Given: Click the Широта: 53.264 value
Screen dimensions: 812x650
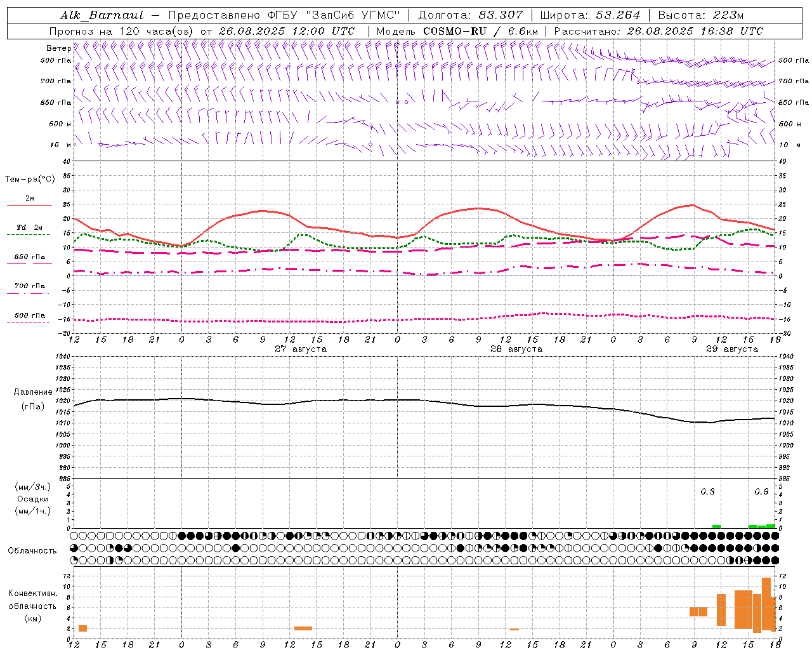Looking at the screenshot, I should pyautogui.click(x=590, y=15).
